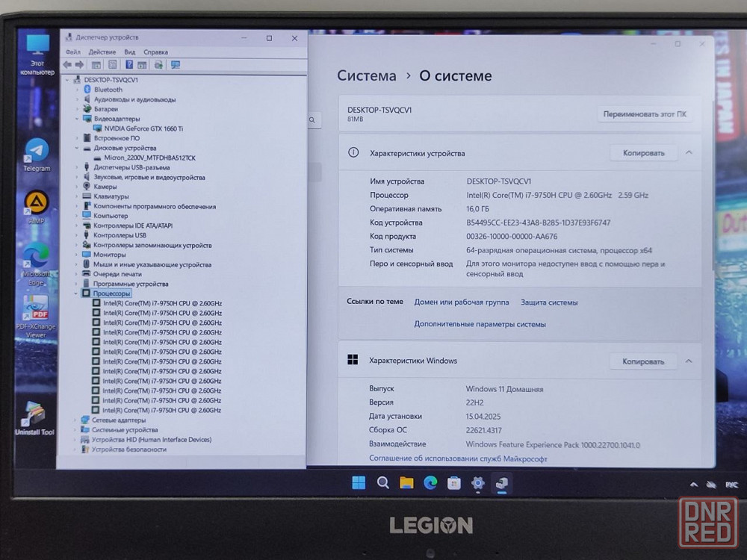The height and width of the screenshot is (560, 747).
Task: Click Forward arrow in Device Manager toolbar
Action: coord(80,65)
